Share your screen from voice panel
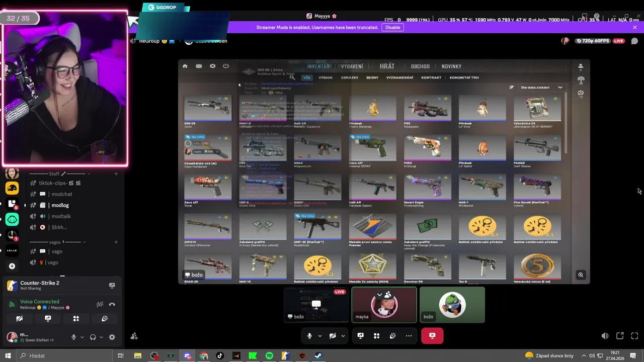 48,319
